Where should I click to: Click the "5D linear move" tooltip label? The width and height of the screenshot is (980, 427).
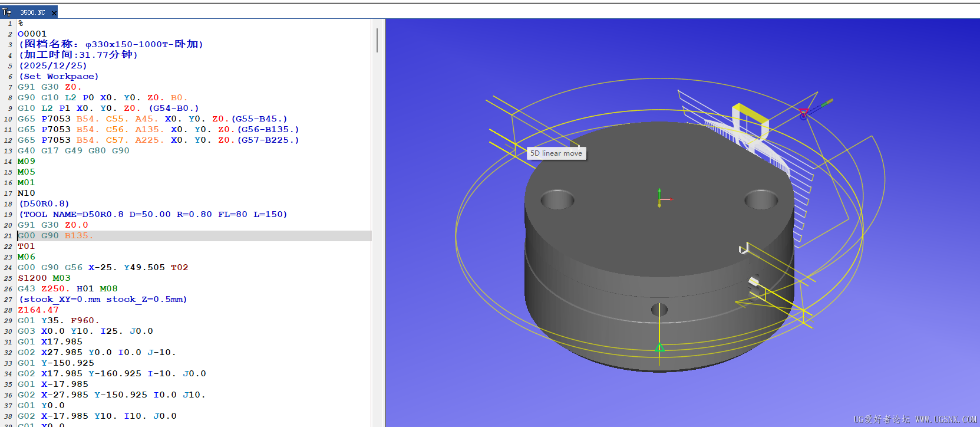pyautogui.click(x=556, y=153)
